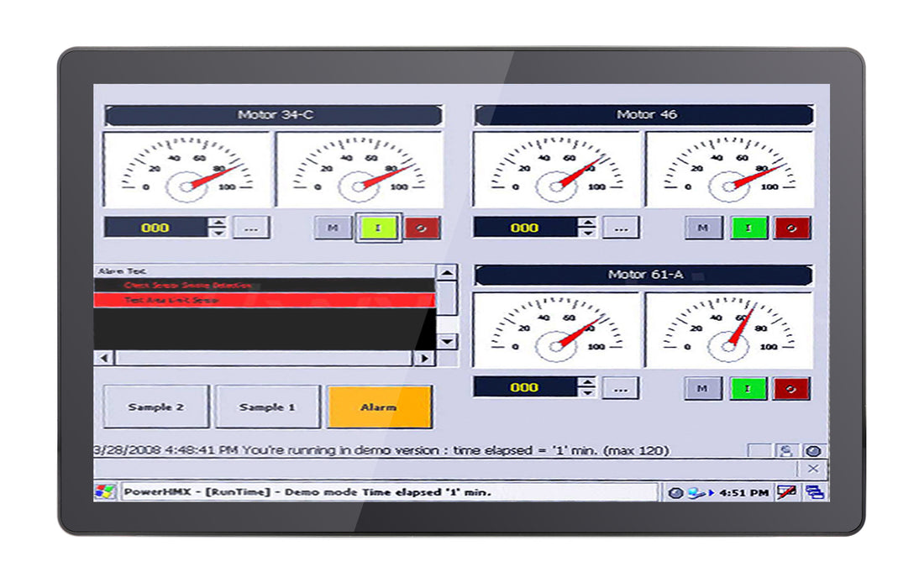The image size is (919, 588).
Task: Toggle Motor 61-A green I button
Action: (748, 389)
